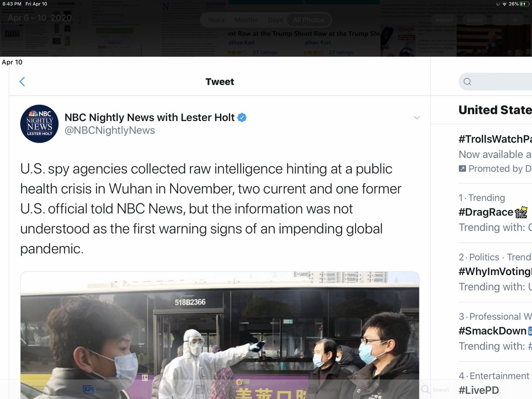Zoom out with the minus button

500,20
